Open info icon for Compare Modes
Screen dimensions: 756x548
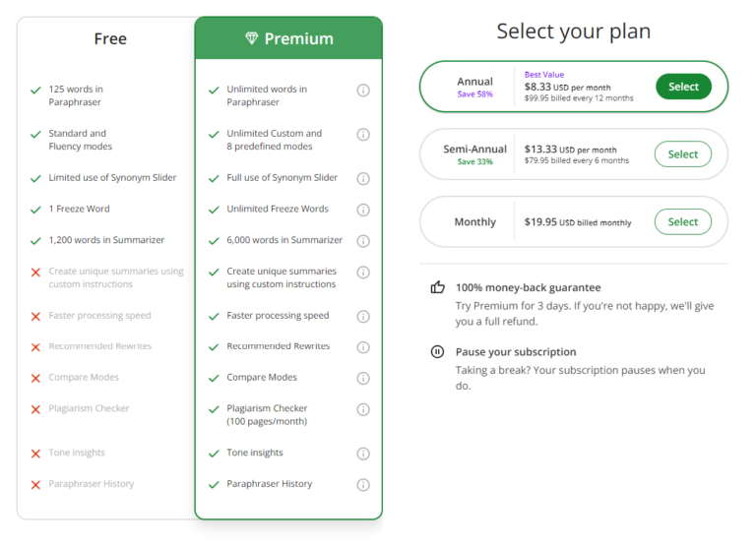pos(363,378)
